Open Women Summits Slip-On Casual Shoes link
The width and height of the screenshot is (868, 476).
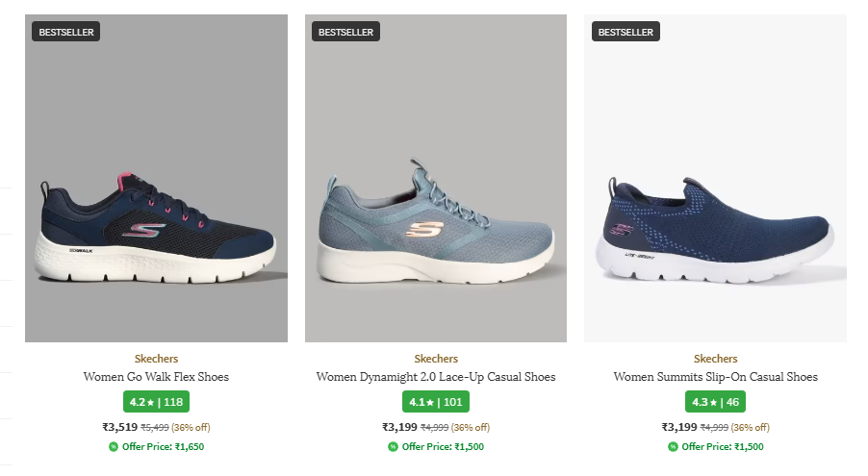tap(715, 377)
